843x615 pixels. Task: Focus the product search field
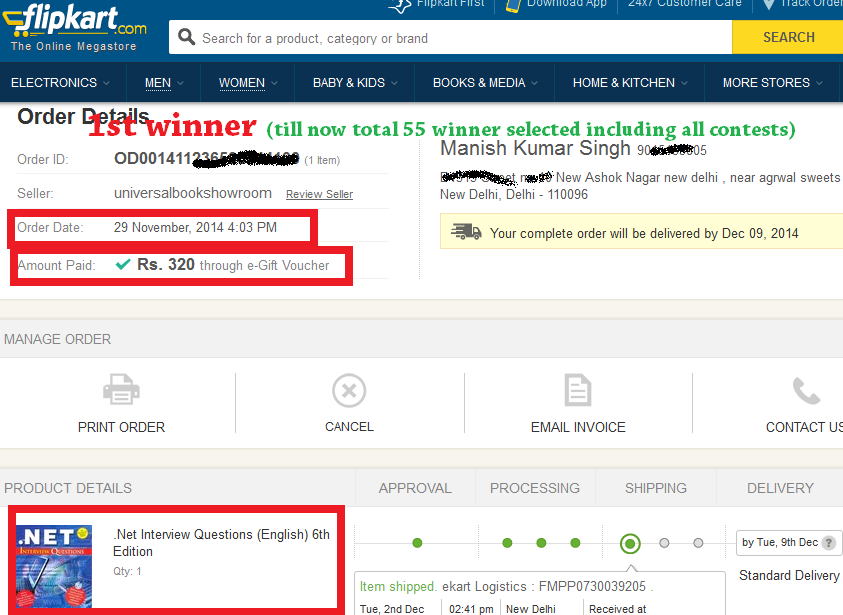[x=451, y=38]
